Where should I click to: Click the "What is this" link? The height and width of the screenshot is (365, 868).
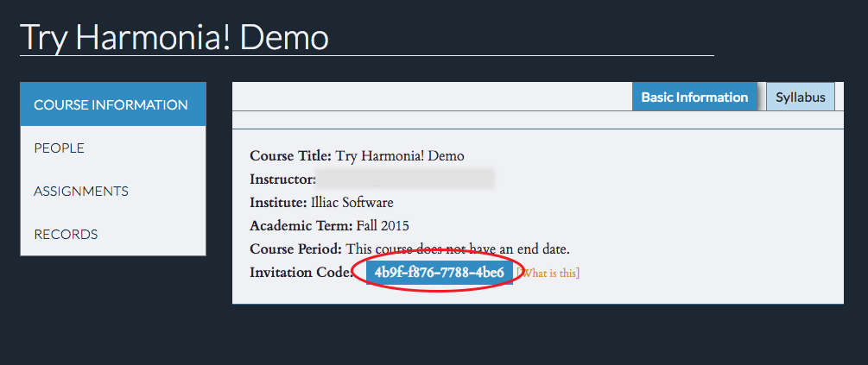click(548, 274)
